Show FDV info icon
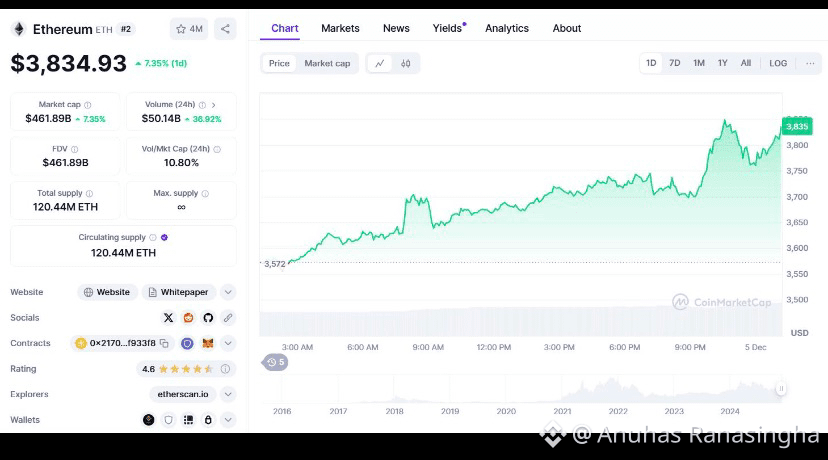Viewport: 828px width, 460px height. [74, 149]
